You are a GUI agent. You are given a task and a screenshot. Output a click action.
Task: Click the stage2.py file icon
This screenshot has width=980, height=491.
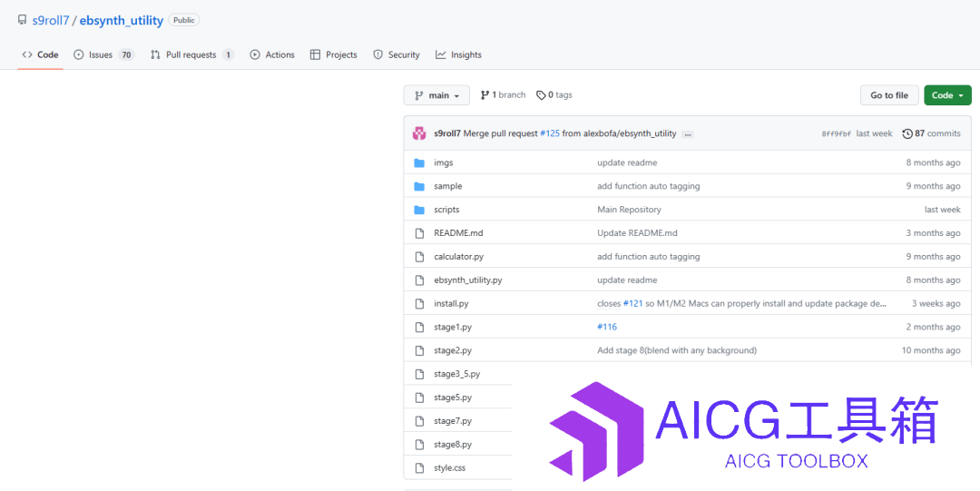pyautogui.click(x=419, y=350)
